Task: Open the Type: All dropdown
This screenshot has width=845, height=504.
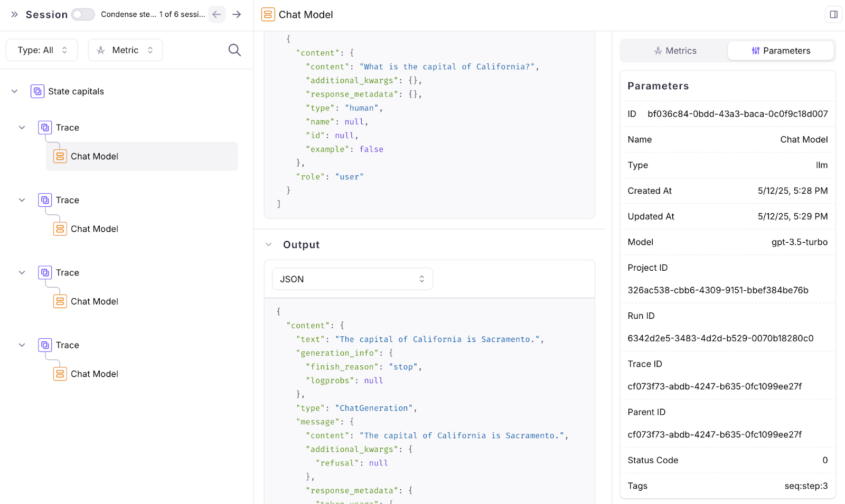Action: point(42,50)
